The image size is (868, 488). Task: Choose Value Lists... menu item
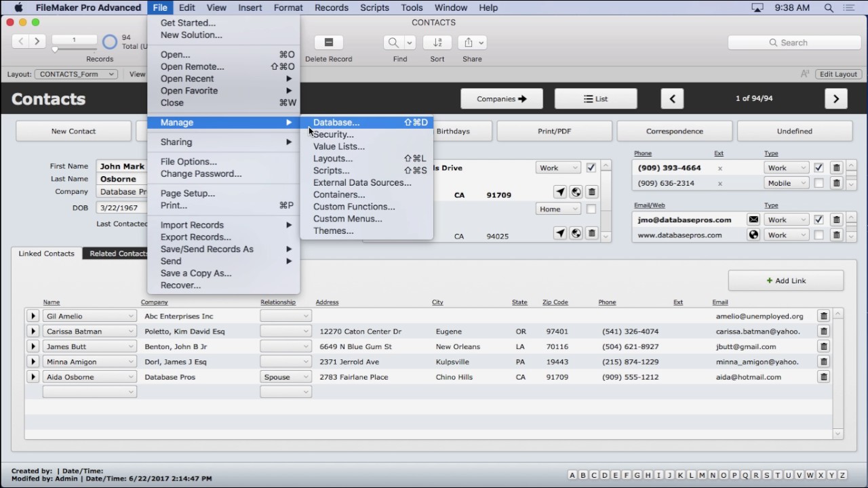(x=366, y=146)
